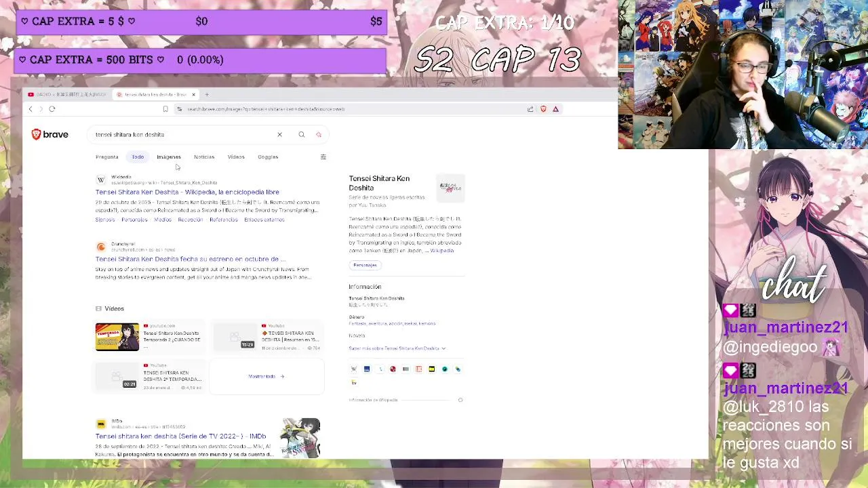Click the magnifier search icon
Screen dimensions: 868x488
click(x=302, y=134)
